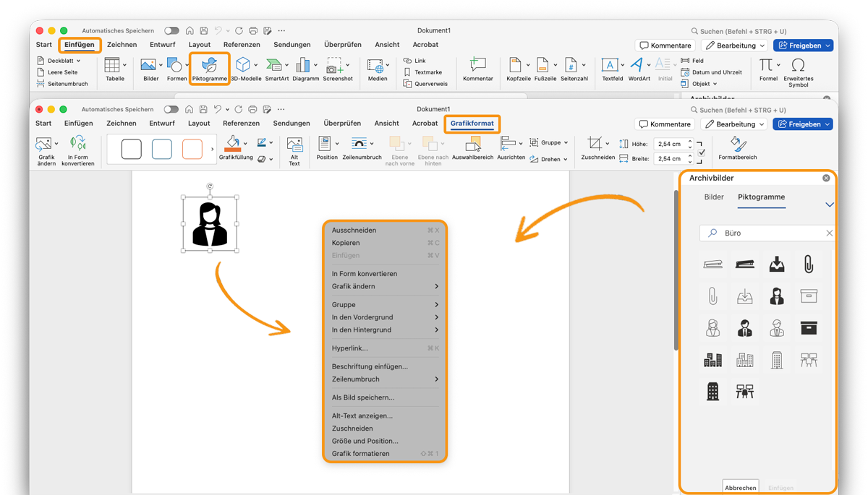This screenshot has height=495, width=868.
Task: Choose 'Als Bild speichern...' from context menu
Action: click(x=363, y=397)
